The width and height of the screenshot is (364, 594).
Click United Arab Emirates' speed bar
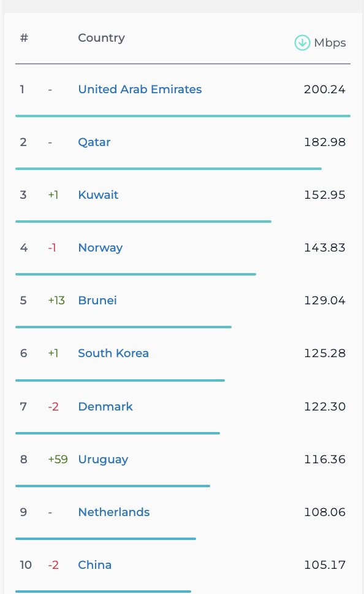[182, 115]
